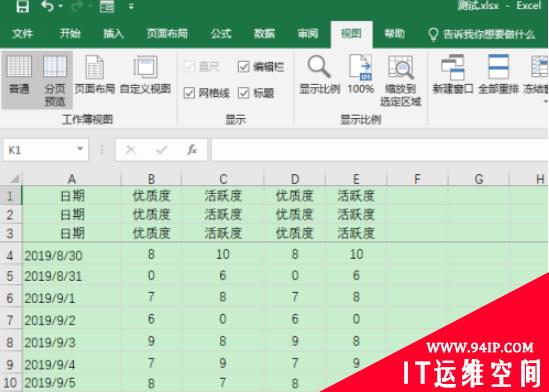This screenshot has width=549, height=392.
Task: Open the Formulas (公式) ribbon tab
Action: click(221, 34)
